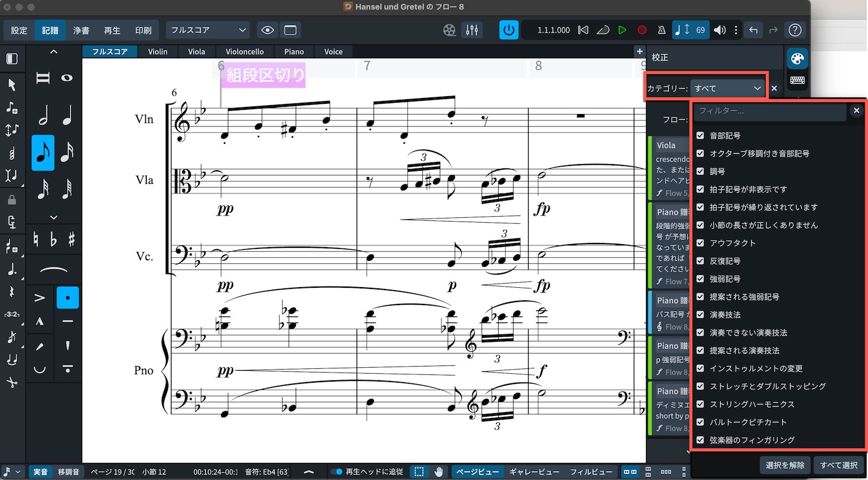Select the sixteenth note duration
This screenshot has width=868, height=480.
[67, 153]
